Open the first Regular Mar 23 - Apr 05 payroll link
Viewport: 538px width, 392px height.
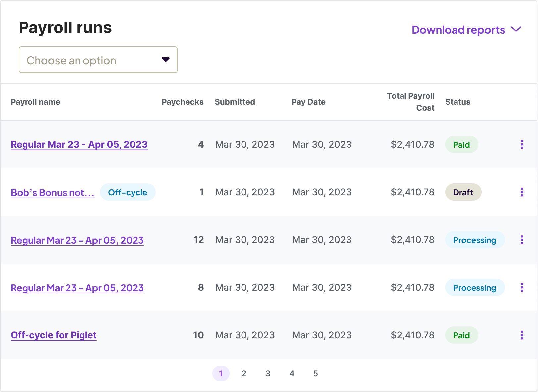click(x=79, y=144)
